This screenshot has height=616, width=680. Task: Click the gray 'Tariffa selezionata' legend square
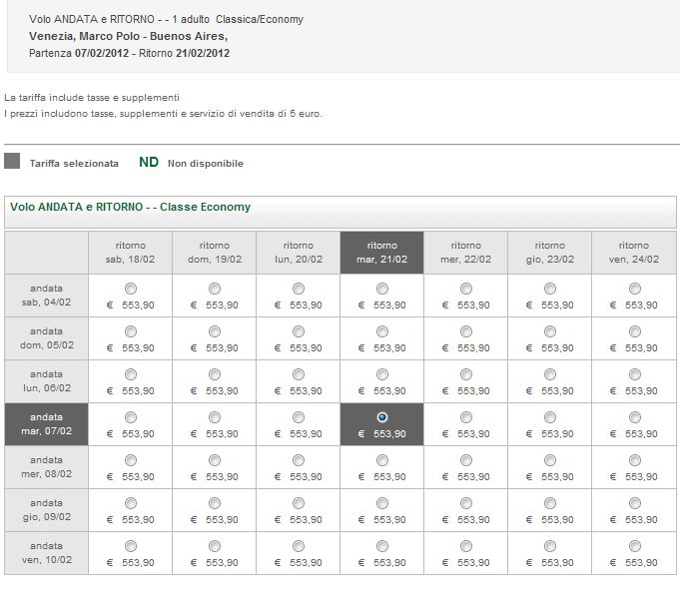(x=12, y=161)
